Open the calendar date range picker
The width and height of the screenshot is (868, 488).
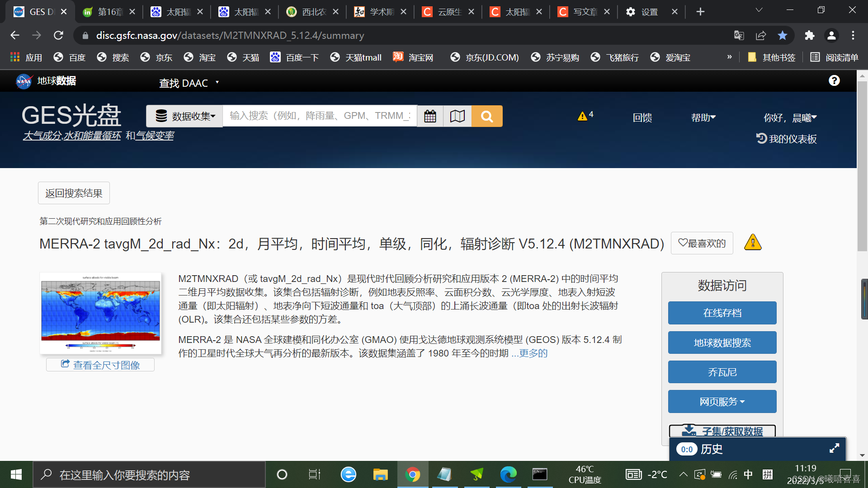(x=430, y=117)
